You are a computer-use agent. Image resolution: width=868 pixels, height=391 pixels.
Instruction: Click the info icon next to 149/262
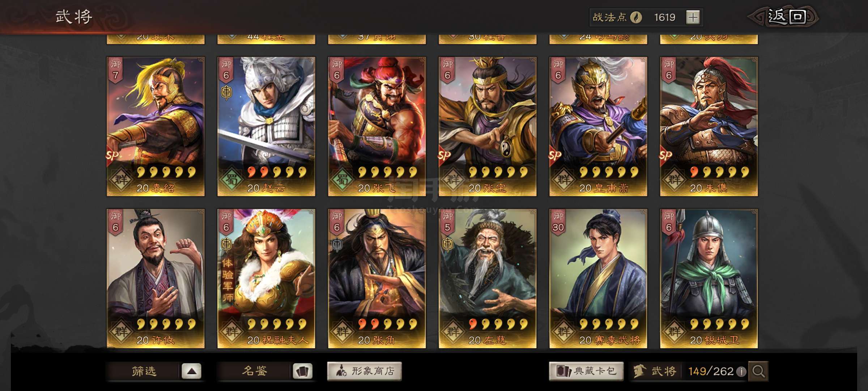(x=741, y=371)
